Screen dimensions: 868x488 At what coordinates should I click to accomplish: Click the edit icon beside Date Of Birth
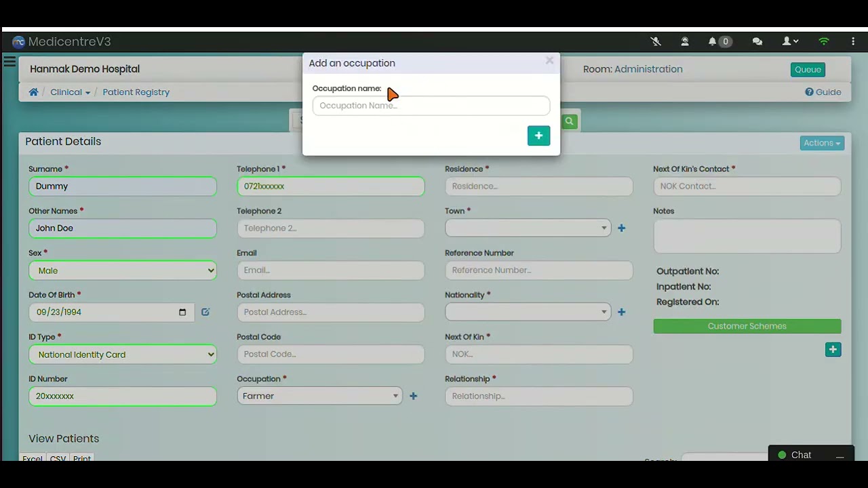205,312
